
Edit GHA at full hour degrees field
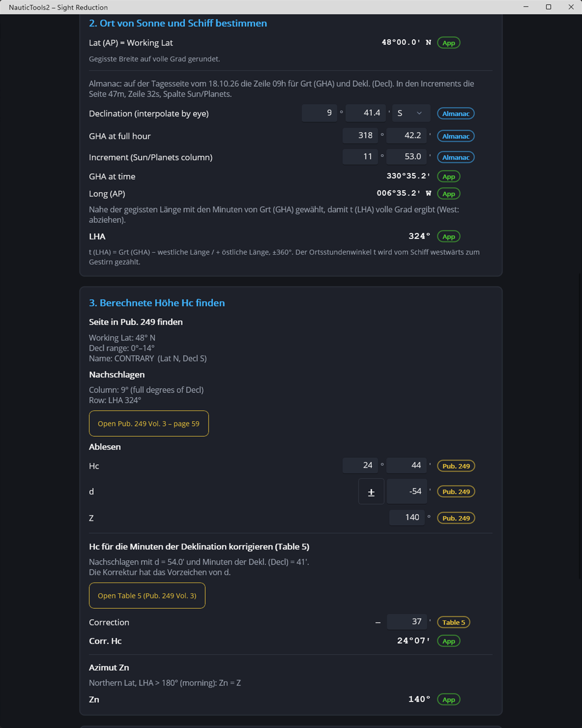point(361,136)
